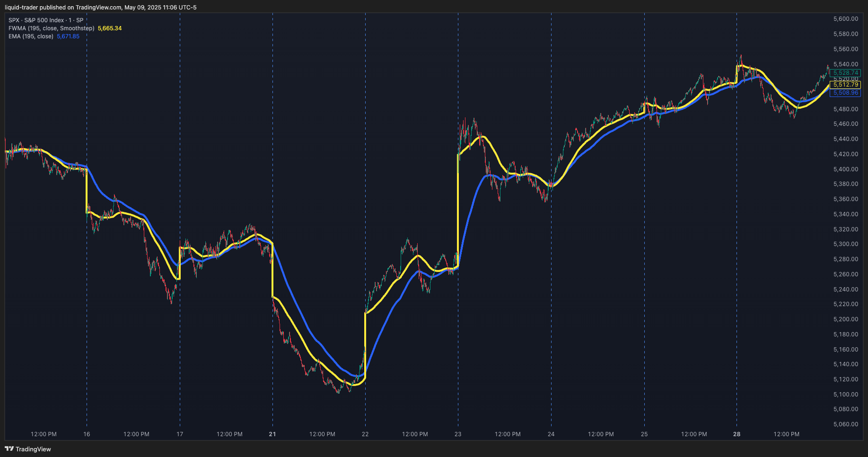Image resolution: width=868 pixels, height=457 pixels.
Task: Click the 5,300.00 price axis label
Action: click(846, 244)
